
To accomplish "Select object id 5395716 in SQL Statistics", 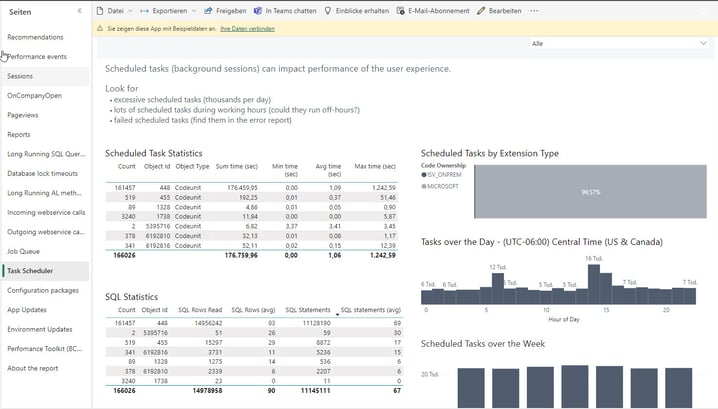I will point(155,333).
